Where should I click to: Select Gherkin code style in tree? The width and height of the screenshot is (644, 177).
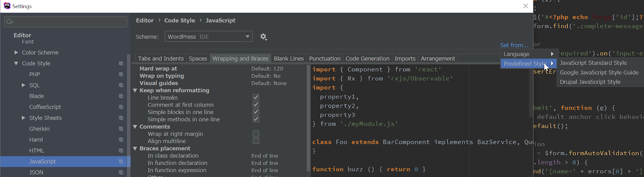point(39,129)
